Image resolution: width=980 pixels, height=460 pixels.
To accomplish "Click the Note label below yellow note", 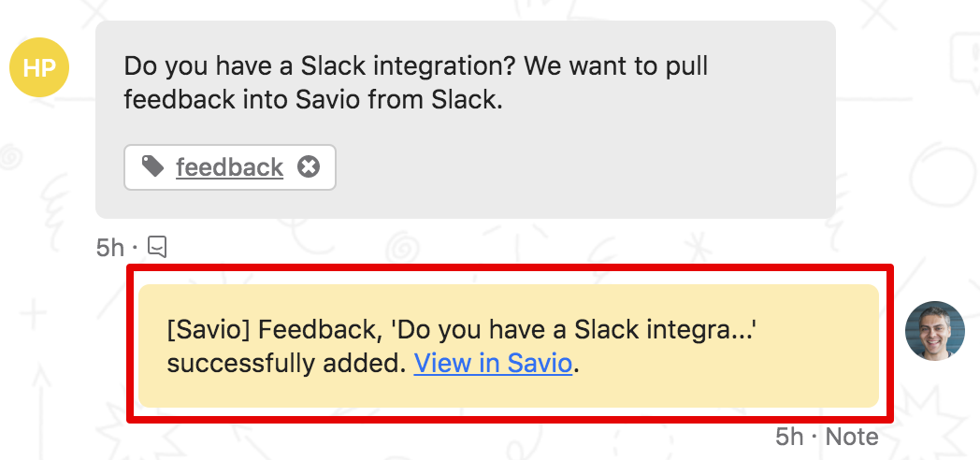I will [x=852, y=437].
